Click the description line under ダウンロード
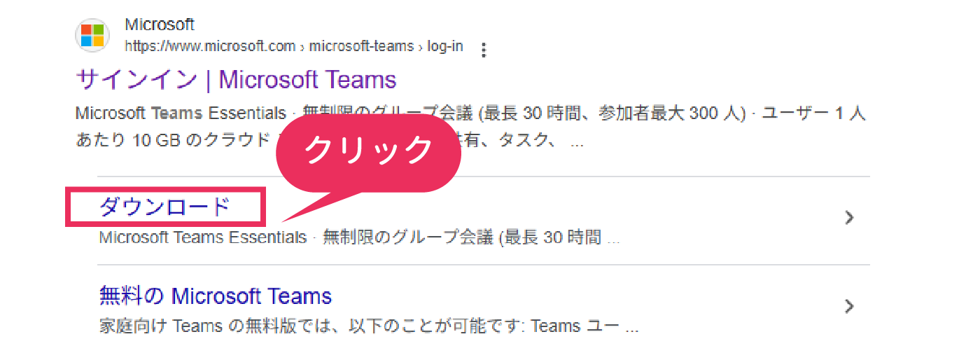The image size is (980, 346). point(359,237)
